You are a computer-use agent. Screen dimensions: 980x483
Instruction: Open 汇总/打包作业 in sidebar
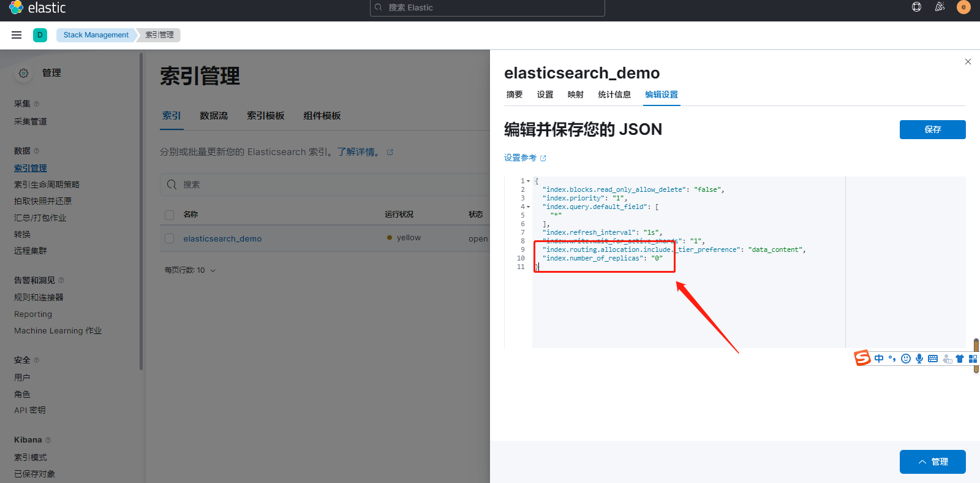pyautogui.click(x=40, y=218)
